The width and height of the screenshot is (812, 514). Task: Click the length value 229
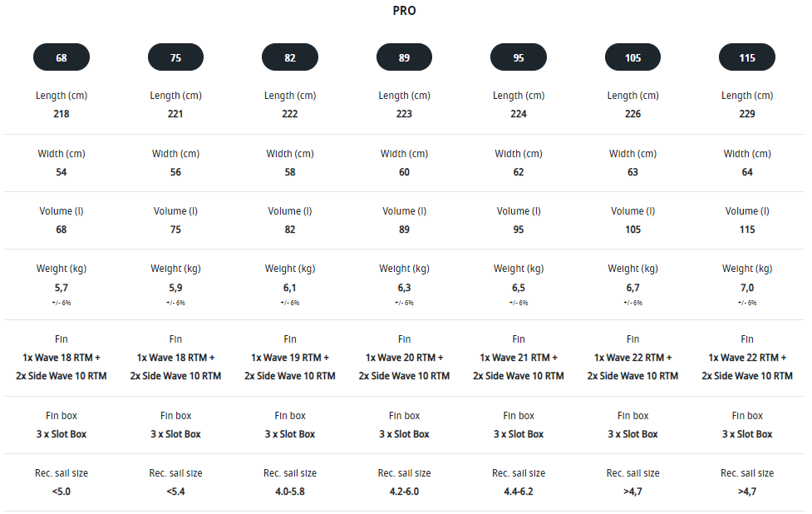coord(747,114)
